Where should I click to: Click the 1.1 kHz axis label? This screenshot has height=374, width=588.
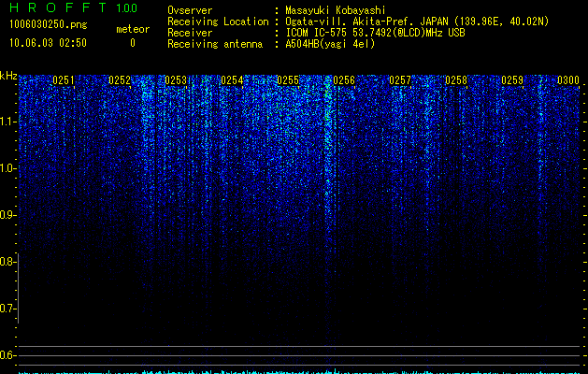coord(6,122)
